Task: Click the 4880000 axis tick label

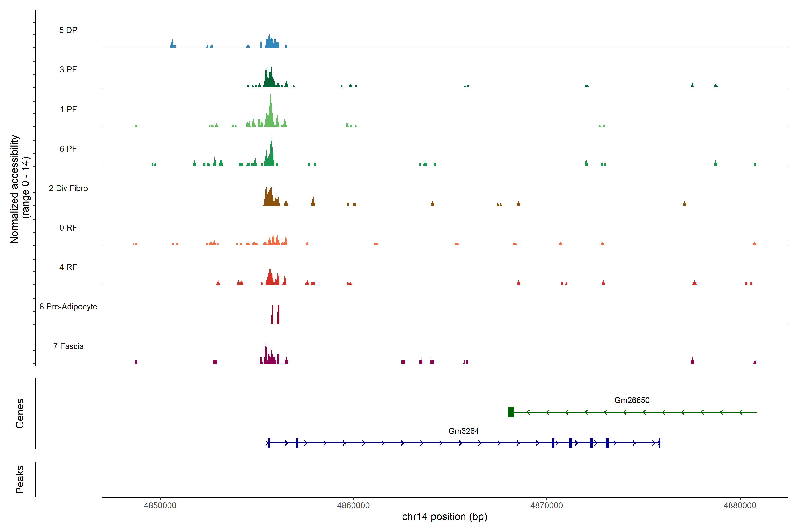Action: pyautogui.click(x=740, y=505)
